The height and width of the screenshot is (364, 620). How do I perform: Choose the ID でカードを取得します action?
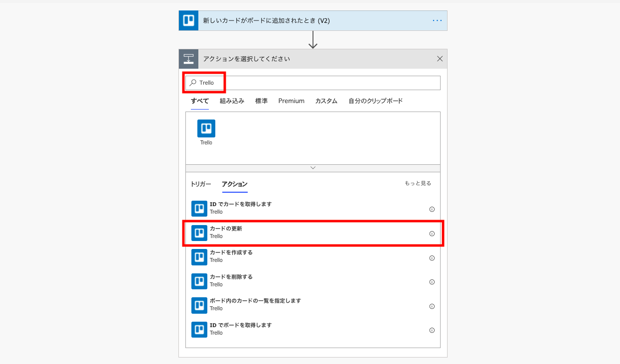pyautogui.click(x=313, y=208)
